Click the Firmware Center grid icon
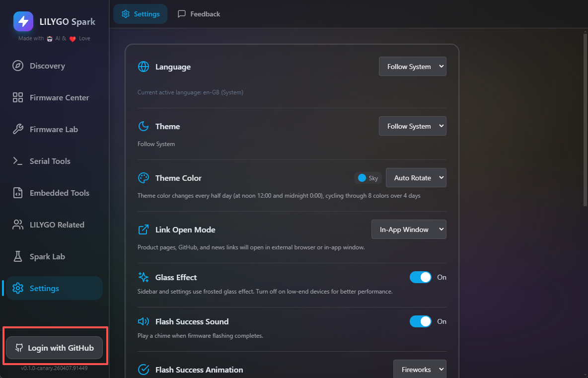 [18, 98]
